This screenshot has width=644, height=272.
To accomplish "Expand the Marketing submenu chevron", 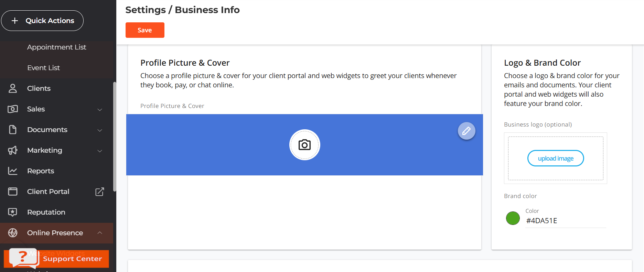I will pyautogui.click(x=100, y=151).
